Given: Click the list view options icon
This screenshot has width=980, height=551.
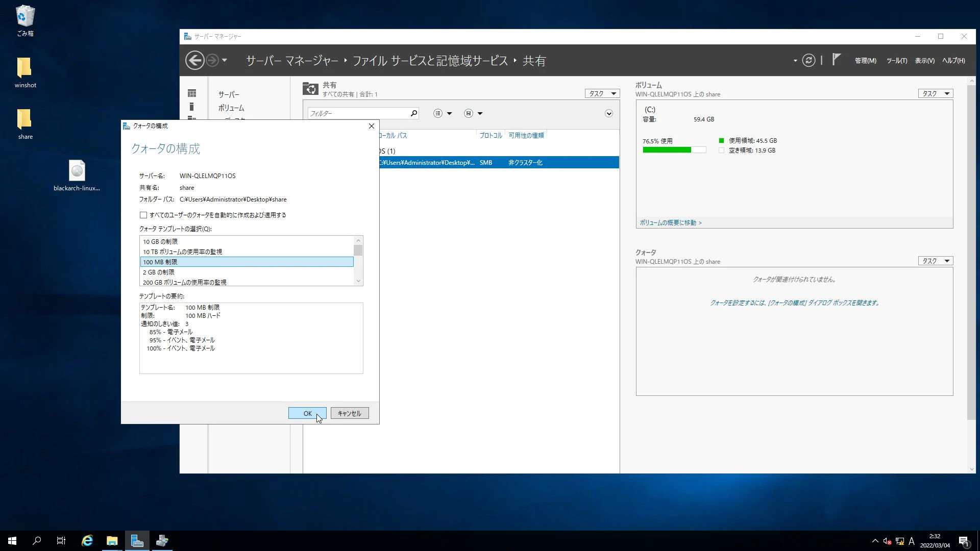Looking at the screenshot, I should pos(438,113).
